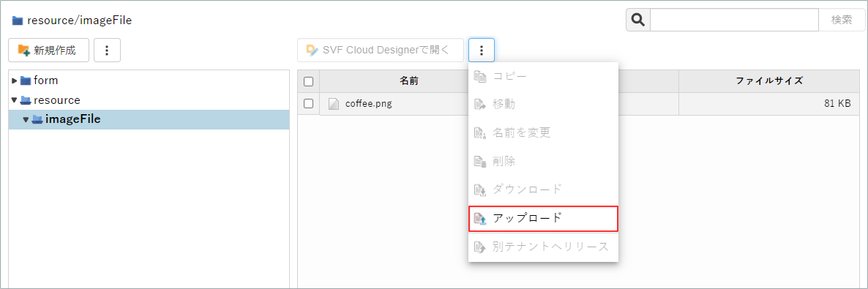Image resolution: width=868 pixels, height=289 pixels.
Task: Click the coffee.png file icon
Action: (x=333, y=104)
